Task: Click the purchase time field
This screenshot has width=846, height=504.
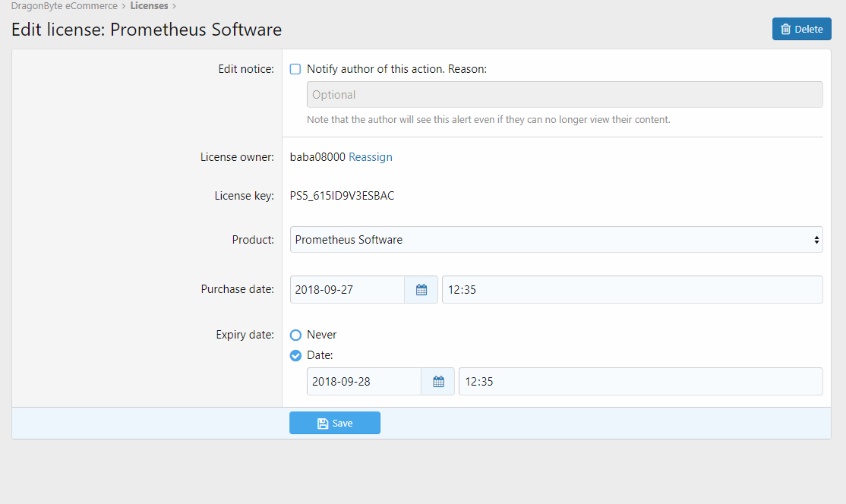Action: (x=632, y=290)
